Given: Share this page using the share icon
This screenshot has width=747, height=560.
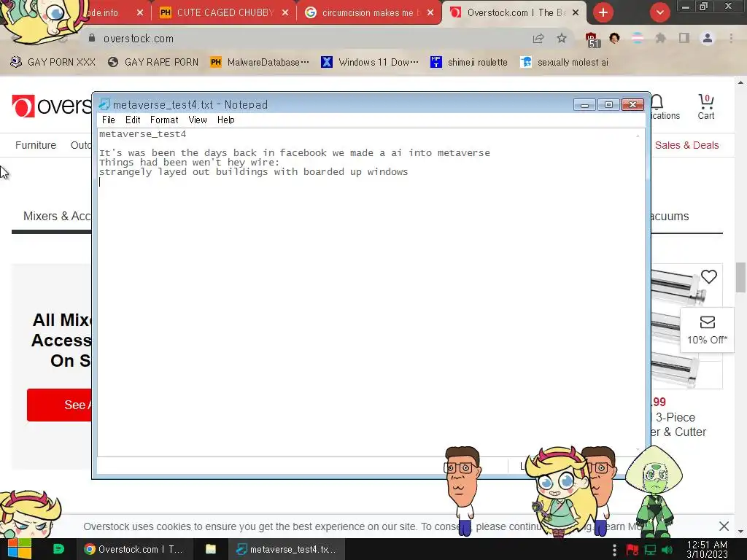Looking at the screenshot, I should coord(538,39).
